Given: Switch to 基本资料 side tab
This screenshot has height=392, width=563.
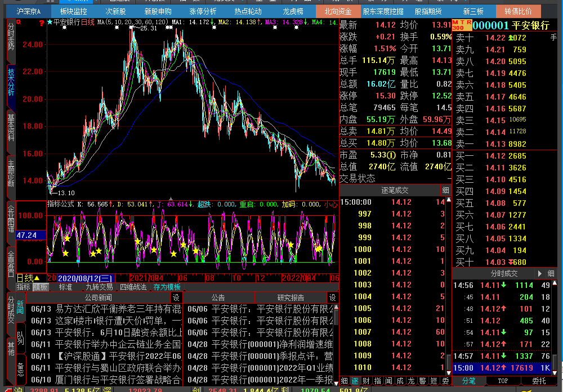Looking at the screenshot, I should (11, 128).
